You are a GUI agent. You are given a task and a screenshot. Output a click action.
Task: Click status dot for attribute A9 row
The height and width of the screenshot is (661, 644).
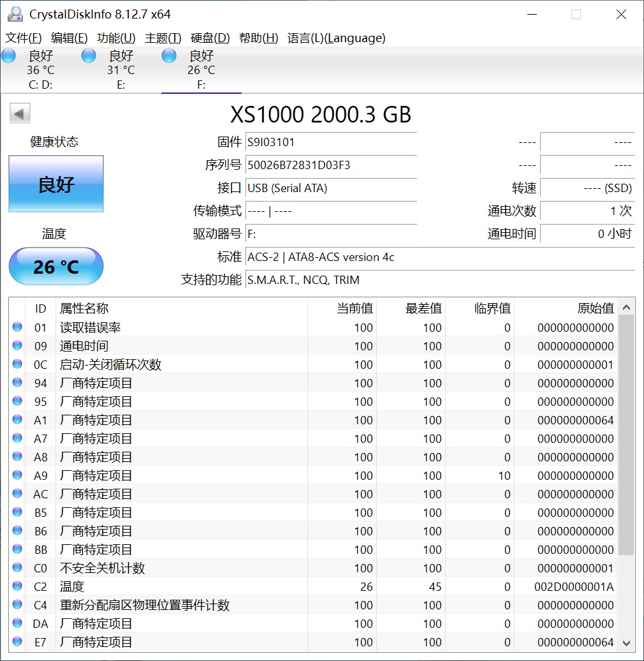click(17, 475)
